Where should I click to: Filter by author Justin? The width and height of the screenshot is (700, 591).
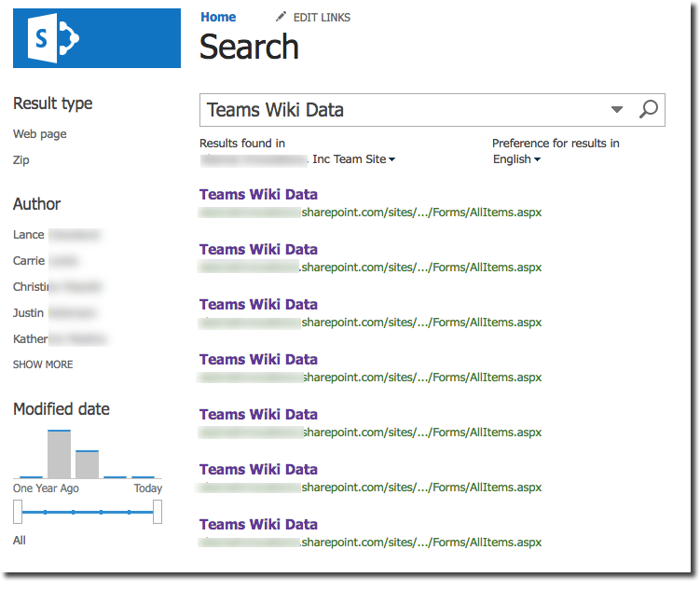(28, 313)
